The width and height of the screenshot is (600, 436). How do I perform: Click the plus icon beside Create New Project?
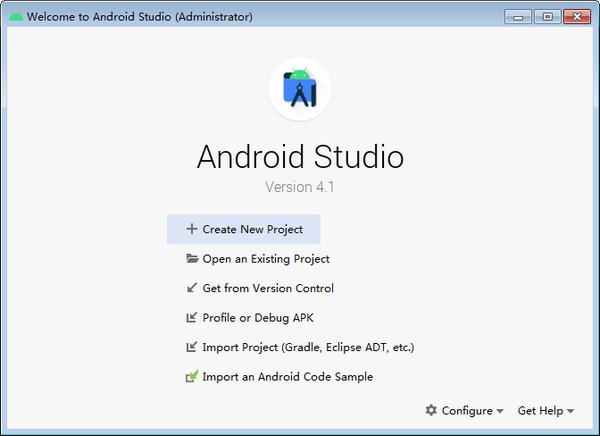tap(192, 229)
